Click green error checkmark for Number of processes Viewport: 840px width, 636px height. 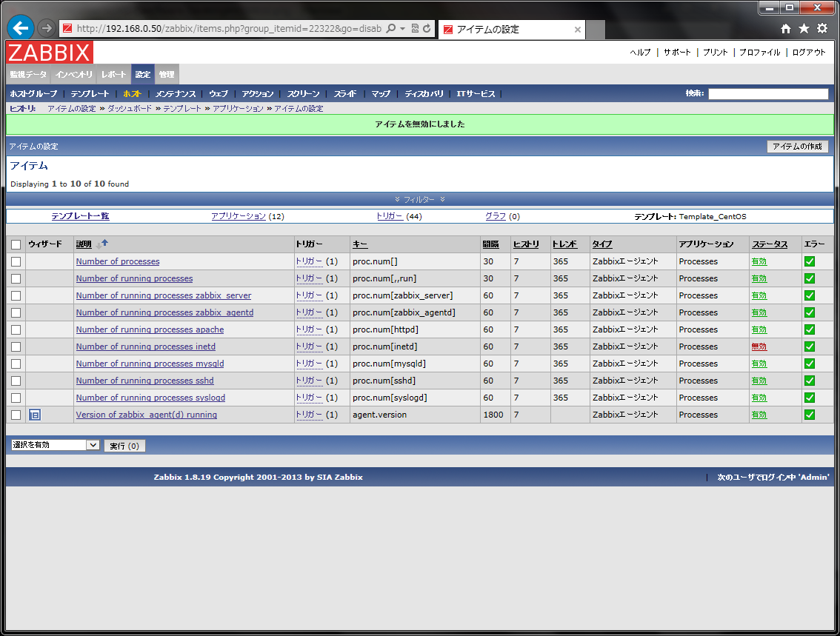810,261
